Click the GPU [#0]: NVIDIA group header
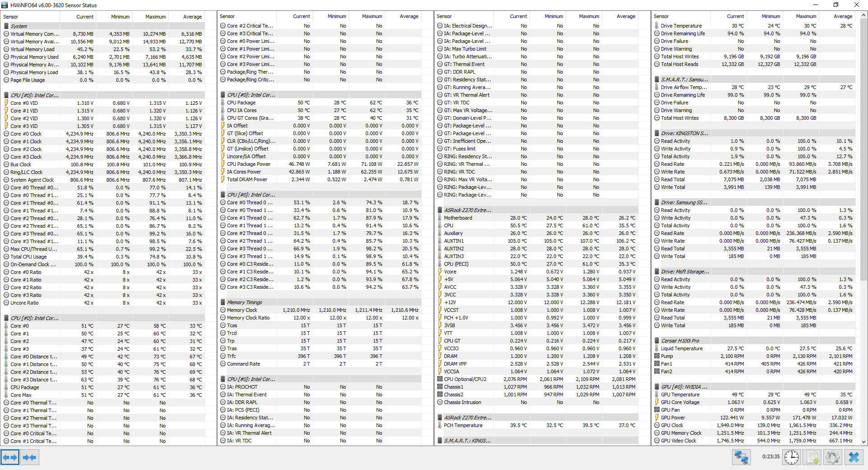This screenshot has width=868, height=470. click(x=684, y=387)
